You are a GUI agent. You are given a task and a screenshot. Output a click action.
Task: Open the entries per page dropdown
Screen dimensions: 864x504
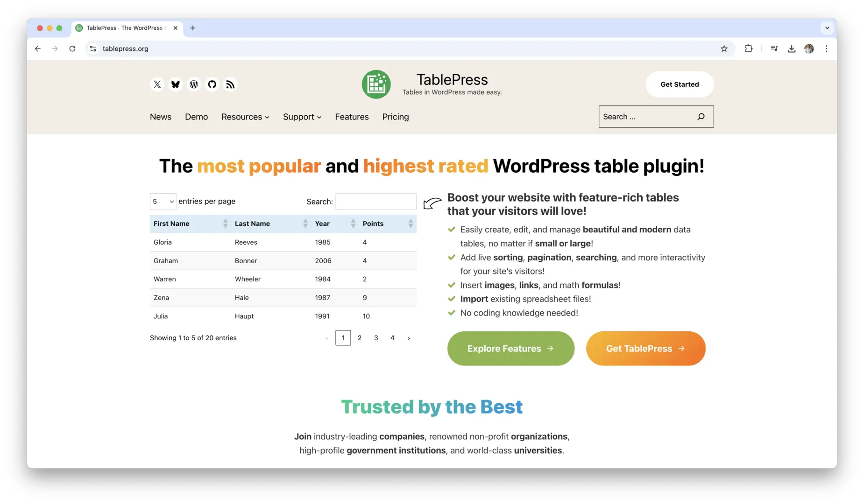click(163, 202)
